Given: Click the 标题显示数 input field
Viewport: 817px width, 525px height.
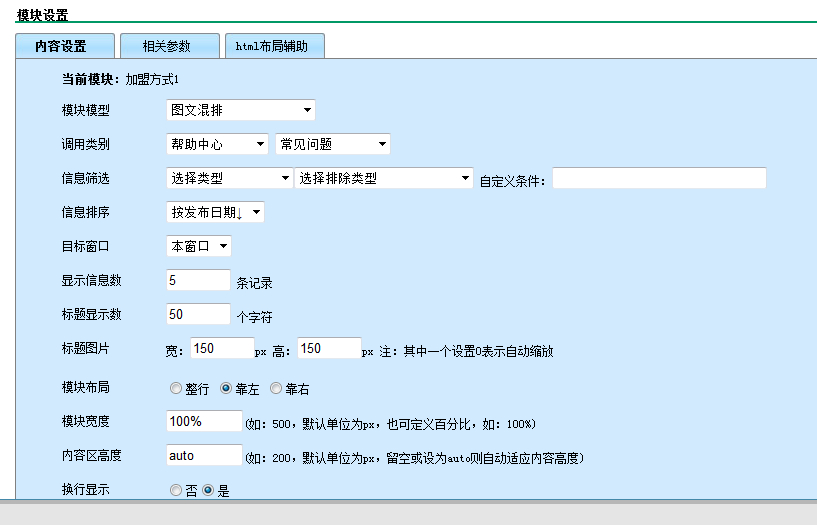Looking at the screenshot, I should pos(198,314).
